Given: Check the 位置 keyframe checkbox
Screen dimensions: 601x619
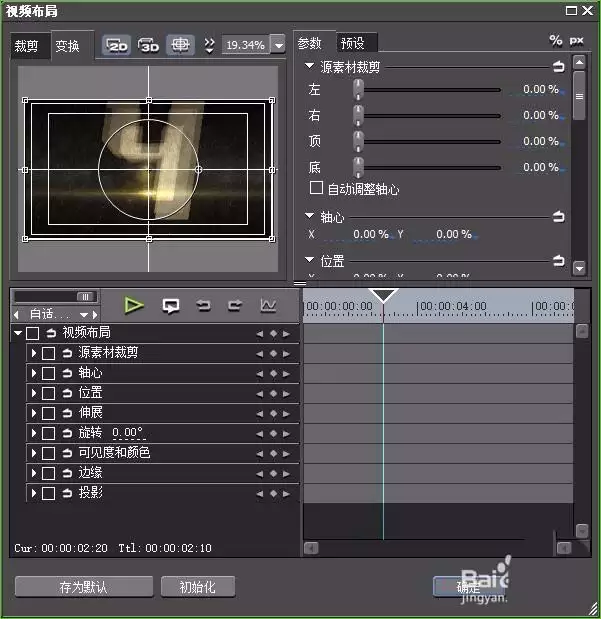Looking at the screenshot, I should click(48, 393).
